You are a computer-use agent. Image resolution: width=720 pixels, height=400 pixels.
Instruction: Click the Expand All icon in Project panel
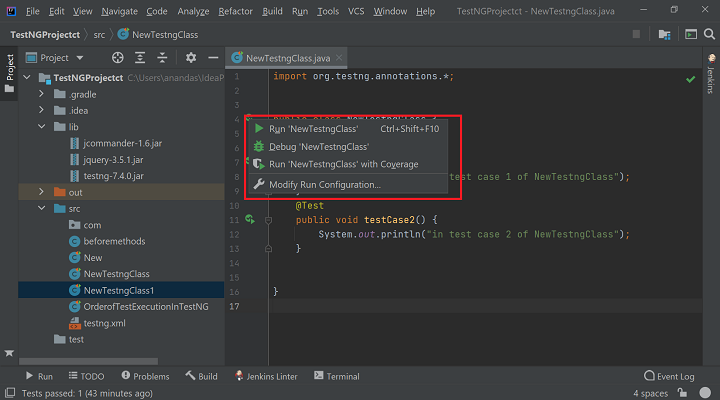pos(140,57)
